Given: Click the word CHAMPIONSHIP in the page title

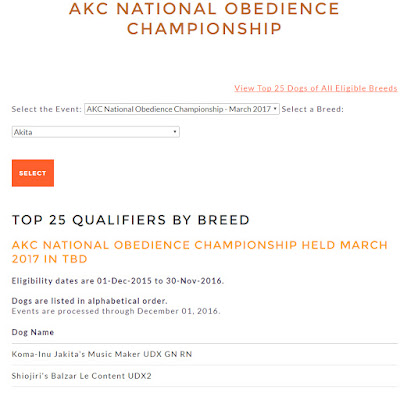Looking at the screenshot, I should (204, 29).
